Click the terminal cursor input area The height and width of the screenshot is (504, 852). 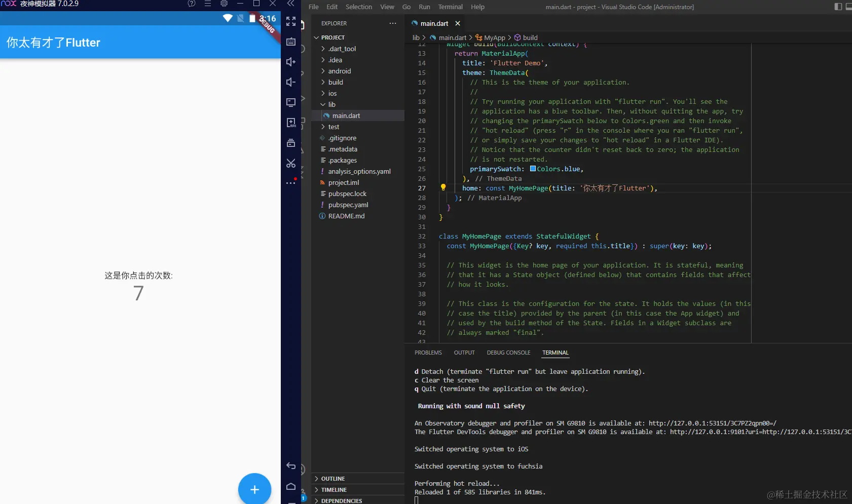(416, 500)
